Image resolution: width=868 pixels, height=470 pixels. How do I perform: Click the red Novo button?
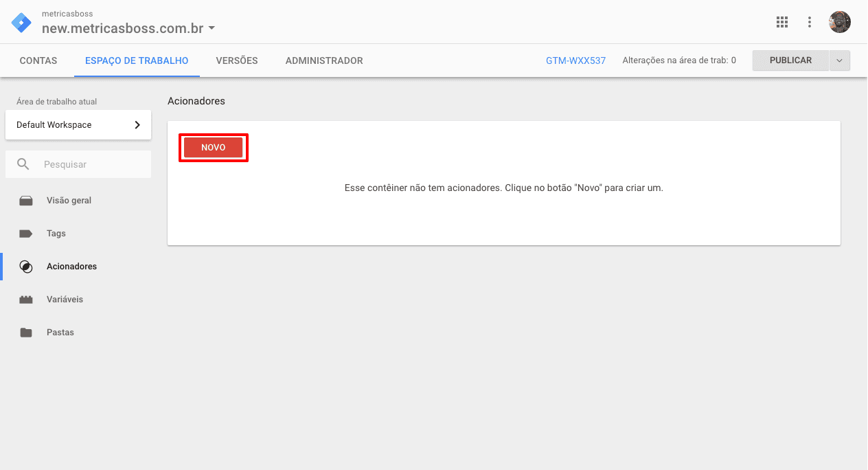(213, 148)
